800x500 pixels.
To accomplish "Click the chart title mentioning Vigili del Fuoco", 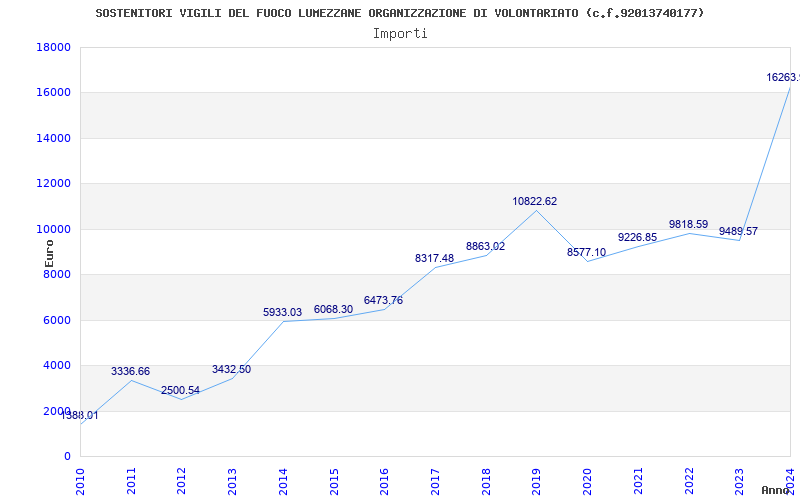I will click(x=399, y=13).
